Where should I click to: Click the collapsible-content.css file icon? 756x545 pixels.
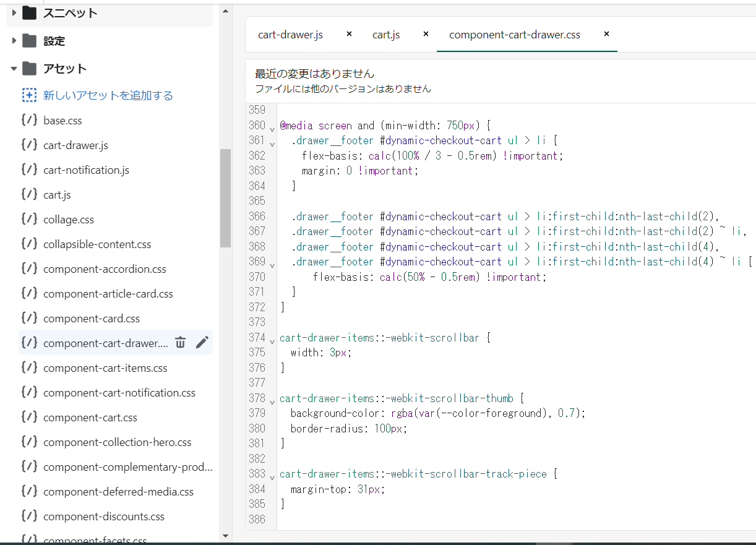click(29, 244)
